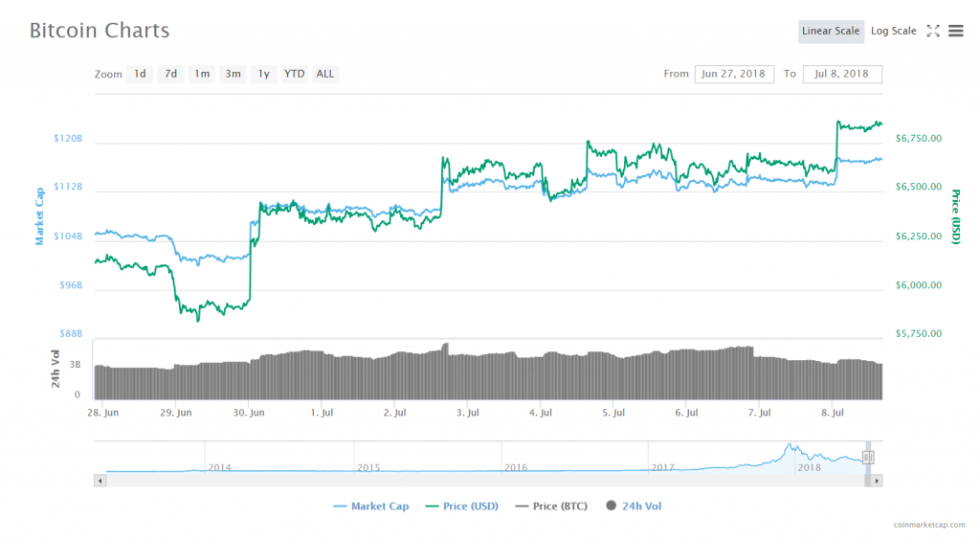Image resolution: width=980 pixels, height=540 pixels.
Task: Toggle 24h Vol series in legend
Action: click(x=634, y=506)
